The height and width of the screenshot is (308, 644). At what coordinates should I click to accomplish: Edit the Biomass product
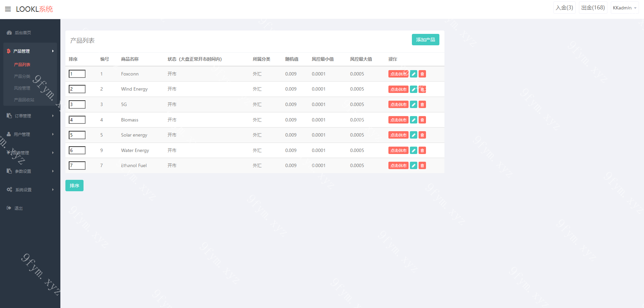point(414,120)
